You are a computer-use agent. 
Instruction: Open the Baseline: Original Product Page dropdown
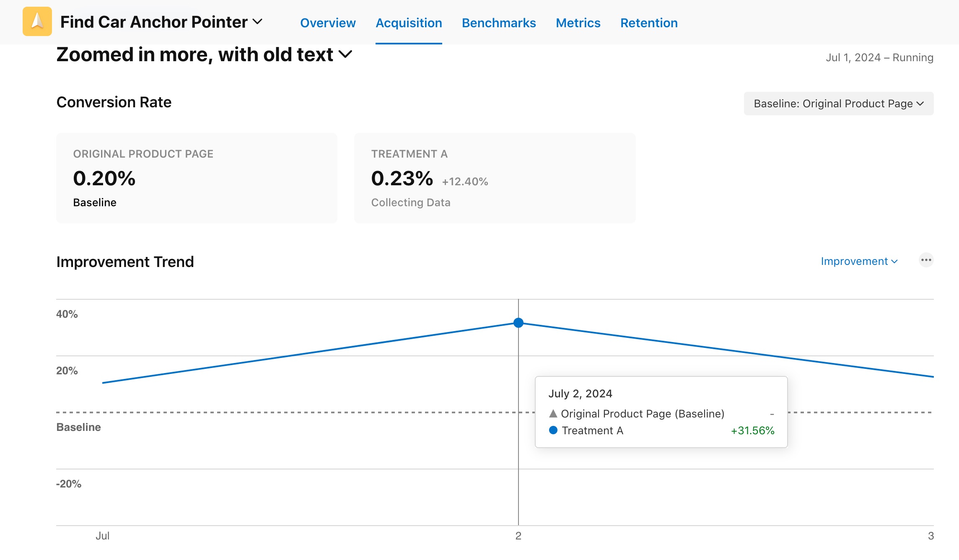pos(839,104)
